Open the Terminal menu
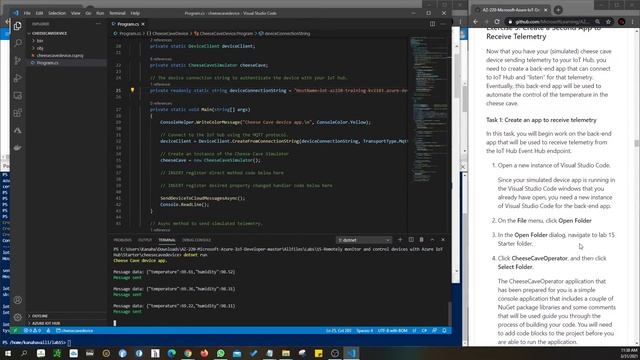Image resolution: width=640 pixels, height=360 pixels. point(117,13)
